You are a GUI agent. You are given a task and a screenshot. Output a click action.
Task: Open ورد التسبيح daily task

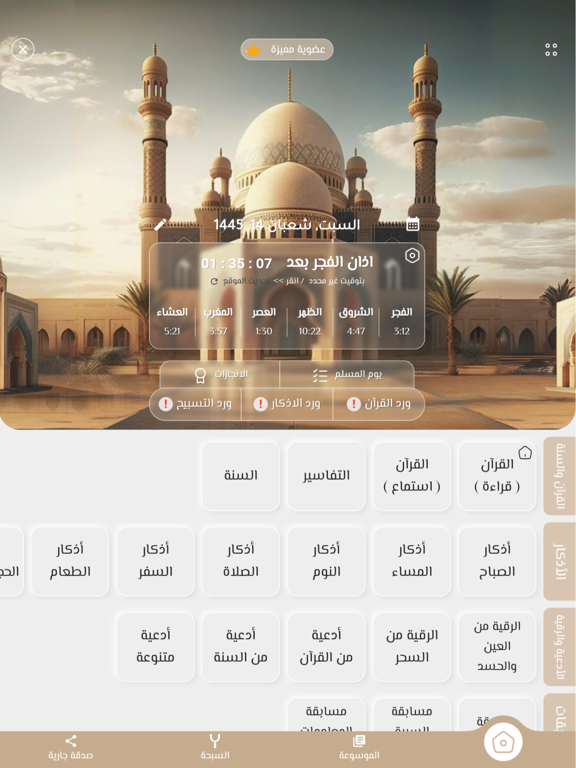[195, 404]
